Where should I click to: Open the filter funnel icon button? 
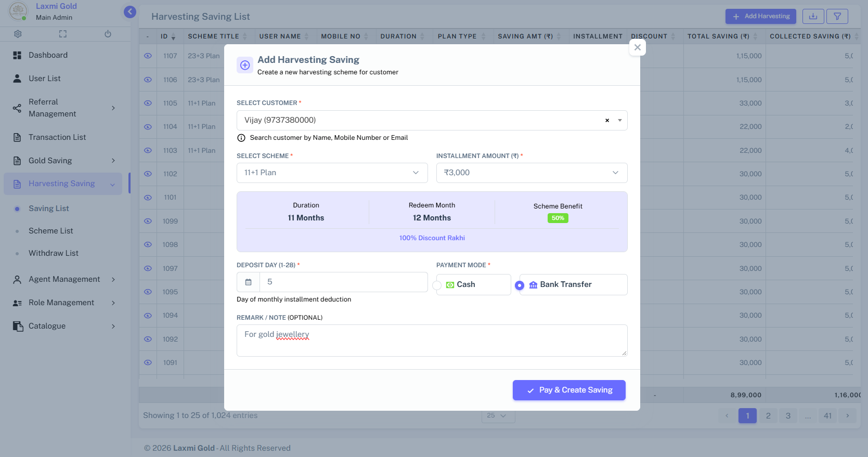[837, 16]
